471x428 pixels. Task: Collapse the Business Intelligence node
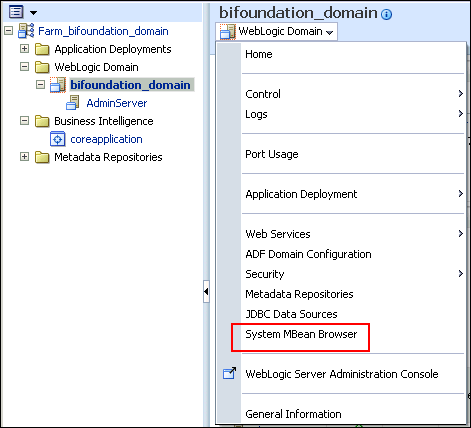click(24, 121)
